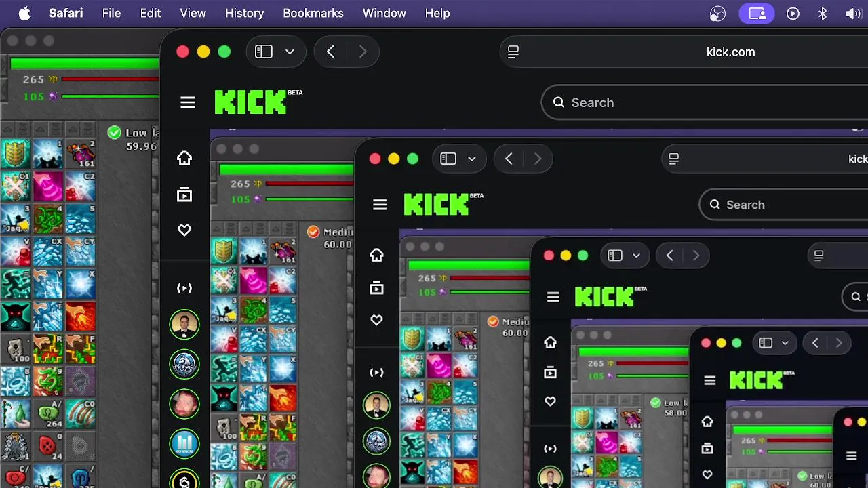
Task: Go back in fourth nested Safari window
Action: pyautogui.click(x=816, y=343)
